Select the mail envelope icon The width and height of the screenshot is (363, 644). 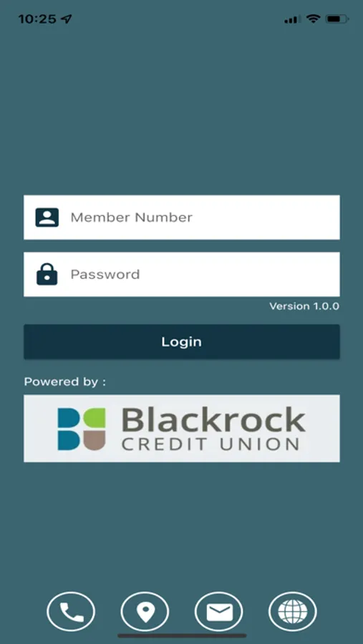[x=218, y=613]
